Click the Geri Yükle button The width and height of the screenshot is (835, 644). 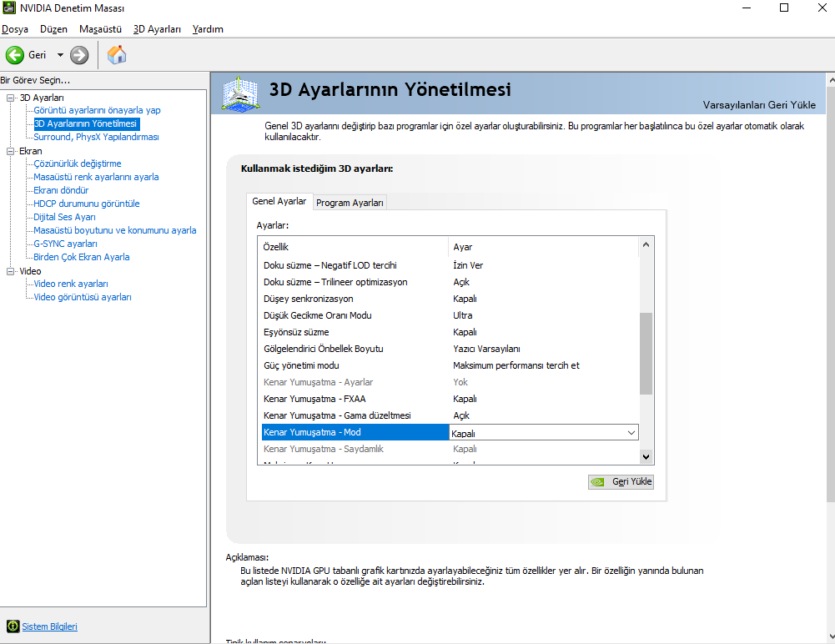click(x=621, y=481)
